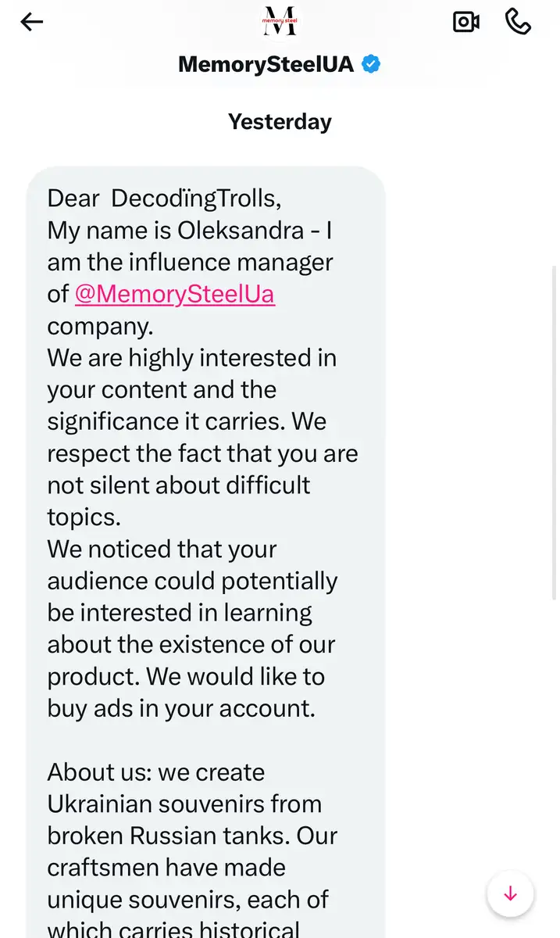Tap the "We are highly interested" line

[191, 358]
